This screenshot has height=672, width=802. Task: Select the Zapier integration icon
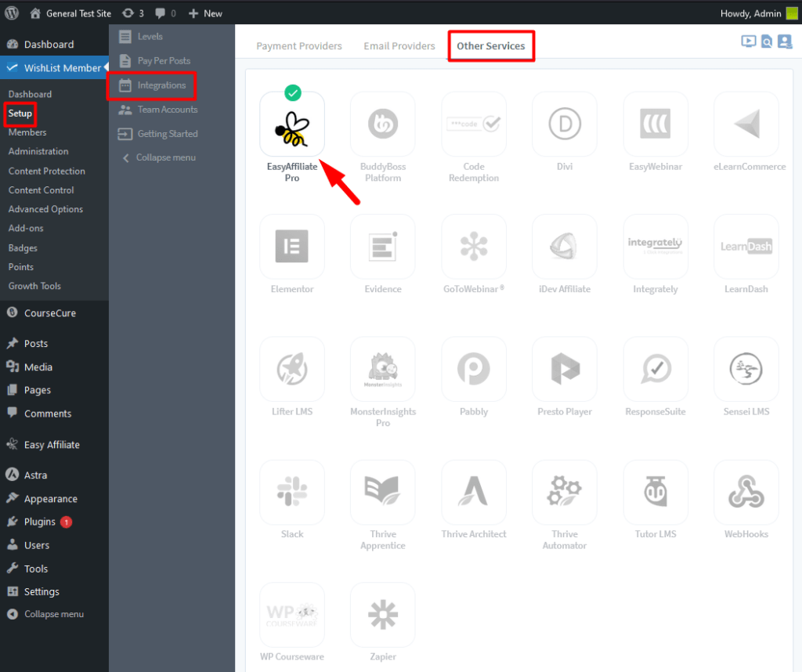[x=382, y=614]
